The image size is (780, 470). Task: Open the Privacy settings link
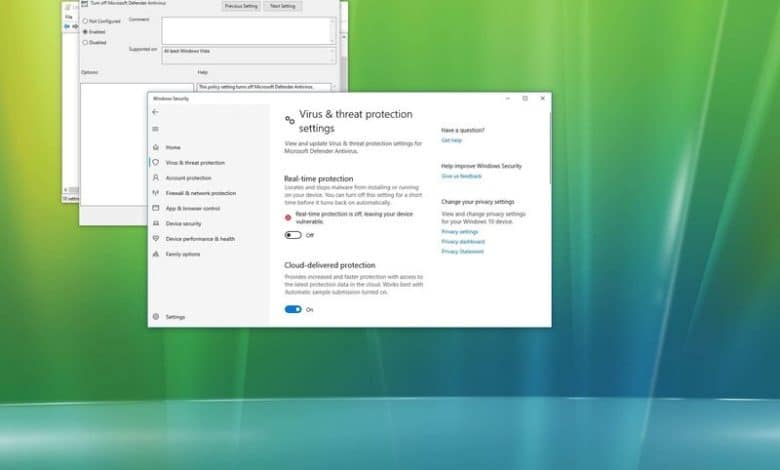460,232
